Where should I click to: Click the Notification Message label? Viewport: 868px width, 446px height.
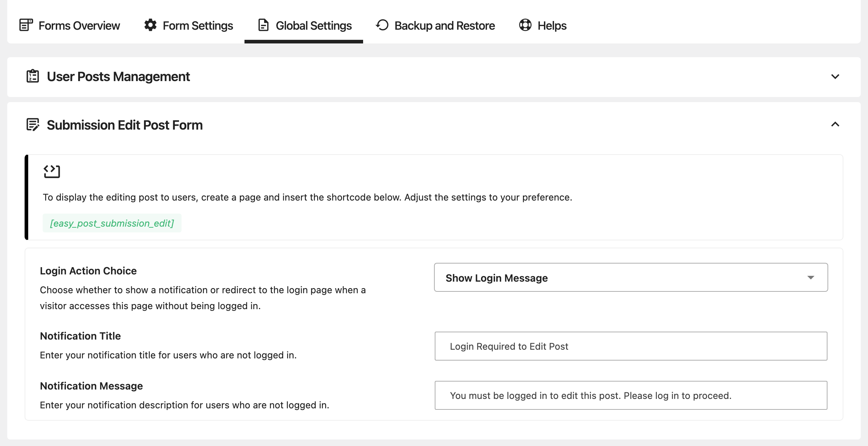coord(91,386)
